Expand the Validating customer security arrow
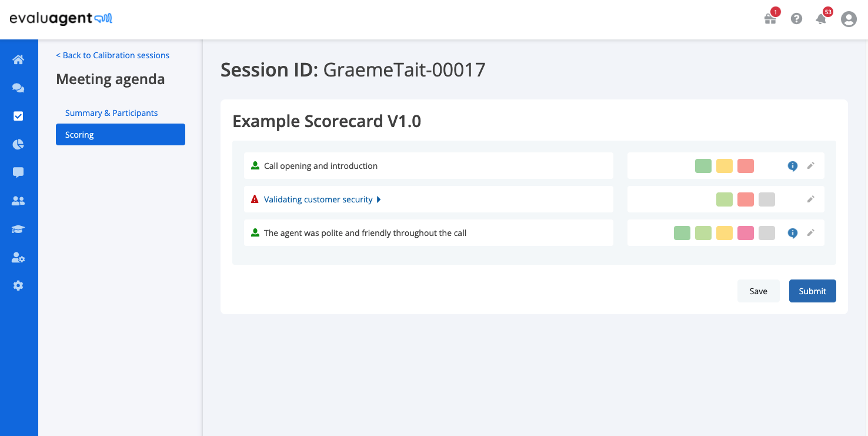 [x=379, y=199]
